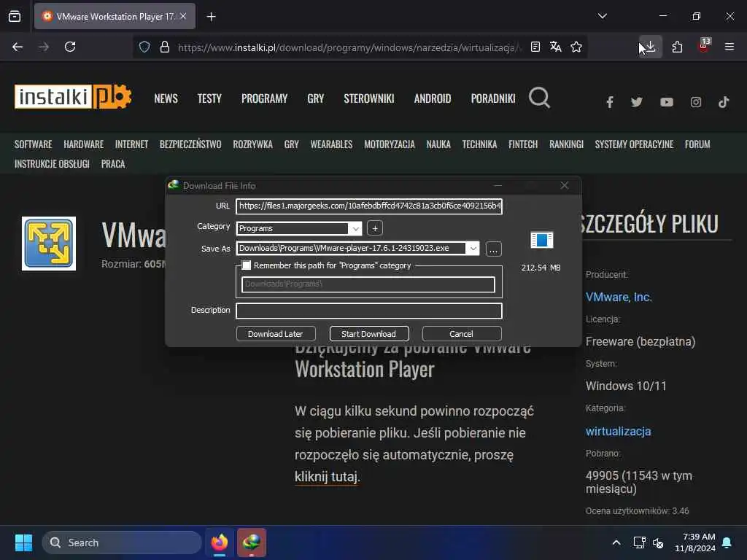The height and width of the screenshot is (560, 747).
Task: Cancel the download dialog
Action: tap(462, 334)
